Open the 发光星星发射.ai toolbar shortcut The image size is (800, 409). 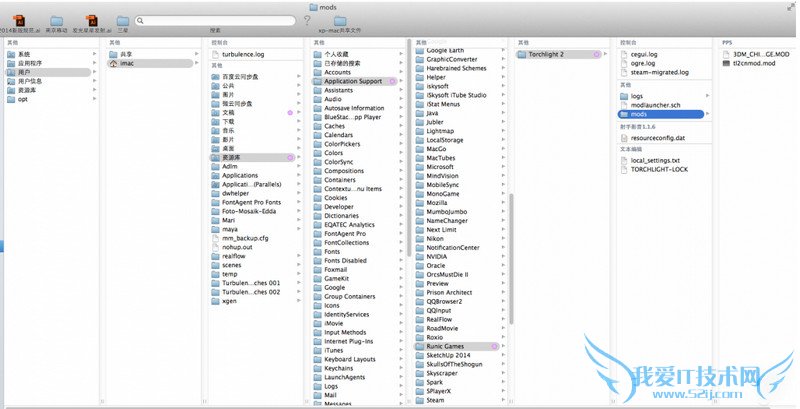tap(92, 21)
